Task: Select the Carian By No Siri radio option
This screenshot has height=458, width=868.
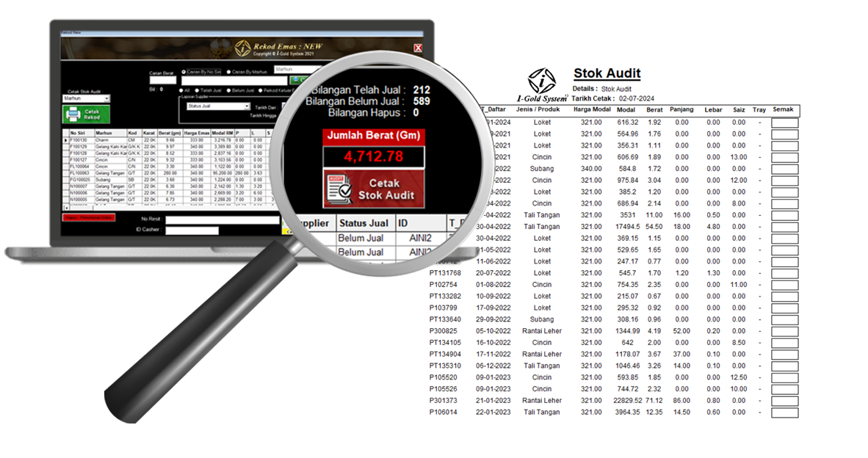Action: (x=183, y=72)
